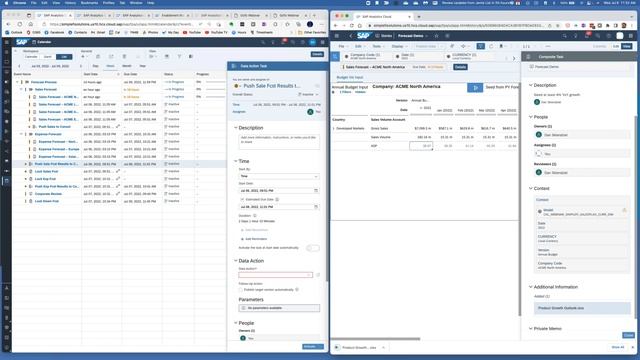Open the Composite Task panel header icon
The image size is (640, 360).
pos(528,57)
